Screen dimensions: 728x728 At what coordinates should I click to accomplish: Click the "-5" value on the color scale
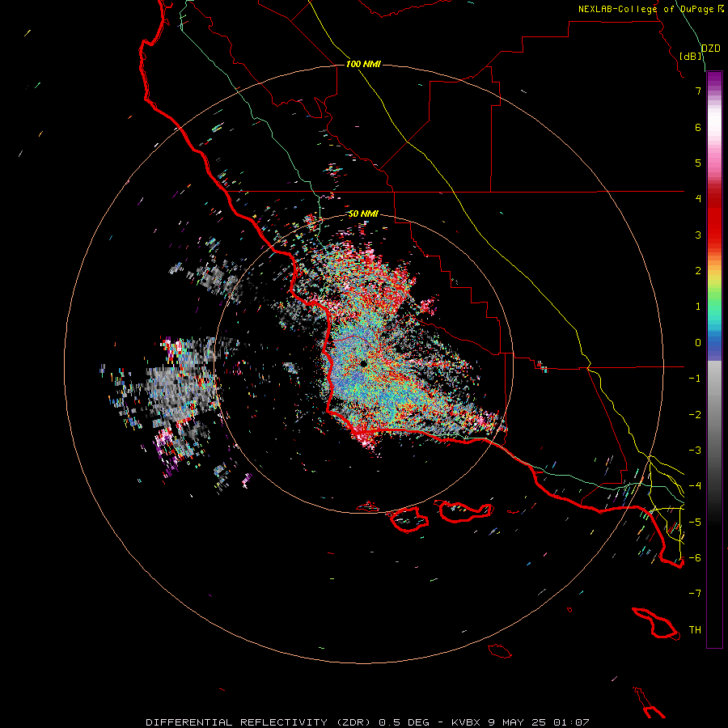pyautogui.click(x=695, y=523)
